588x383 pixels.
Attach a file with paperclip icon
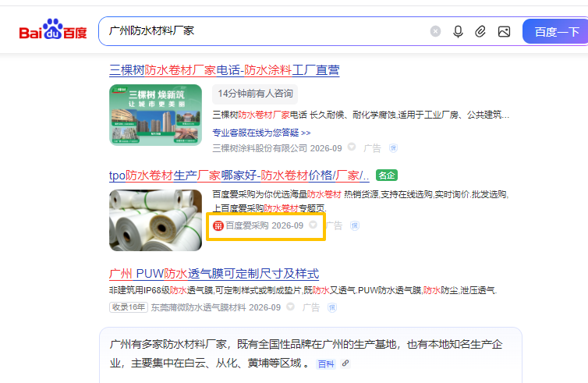click(x=480, y=31)
